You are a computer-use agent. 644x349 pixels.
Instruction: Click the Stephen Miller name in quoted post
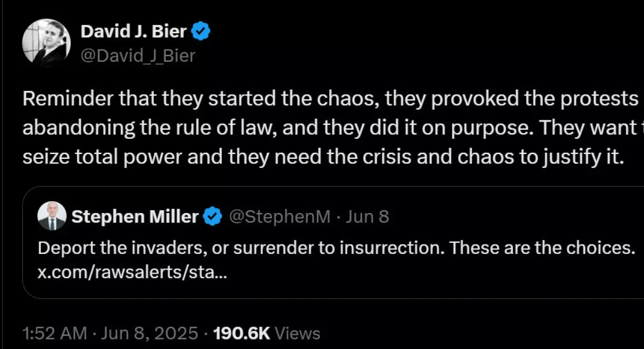coord(135,217)
